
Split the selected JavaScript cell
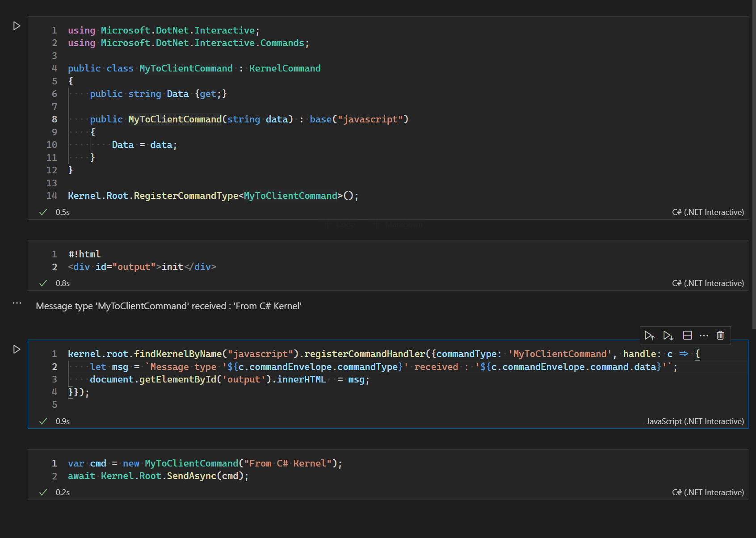[x=687, y=335]
